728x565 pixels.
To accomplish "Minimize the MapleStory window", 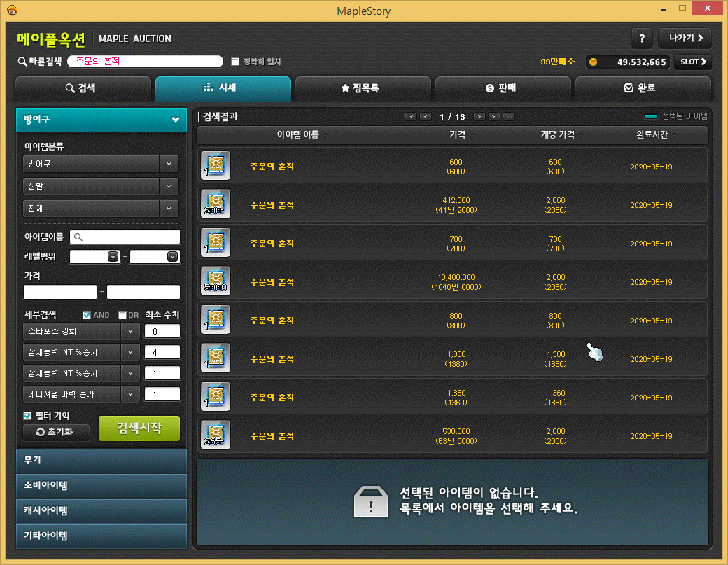I will [x=664, y=9].
